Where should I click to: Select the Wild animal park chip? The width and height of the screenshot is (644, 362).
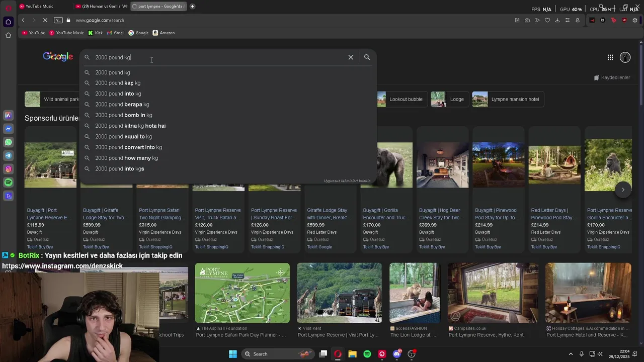[52, 99]
